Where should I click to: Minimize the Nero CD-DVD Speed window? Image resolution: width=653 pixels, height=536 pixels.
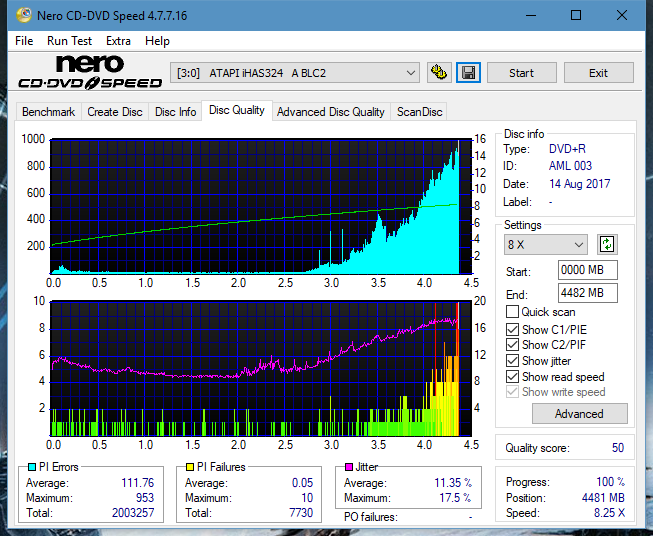point(531,15)
